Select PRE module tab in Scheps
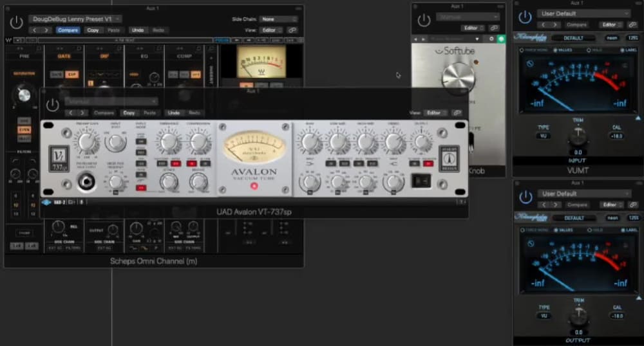 click(24, 56)
